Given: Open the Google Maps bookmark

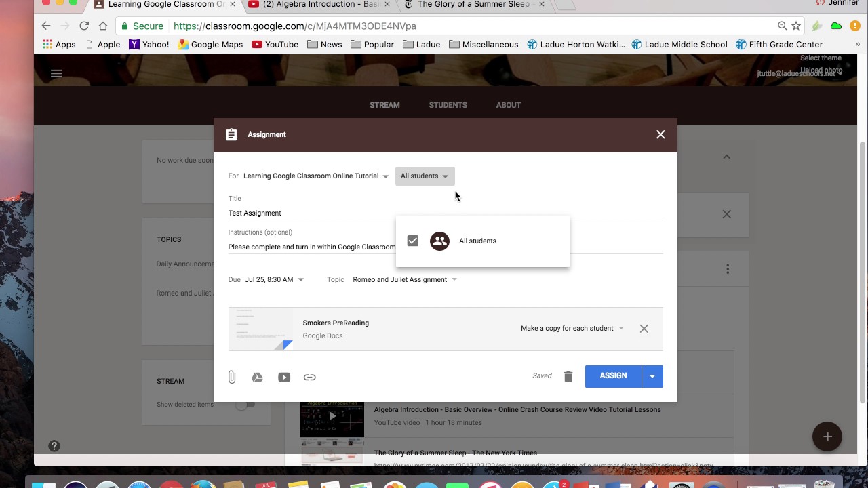Looking at the screenshot, I should (x=210, y=45).
